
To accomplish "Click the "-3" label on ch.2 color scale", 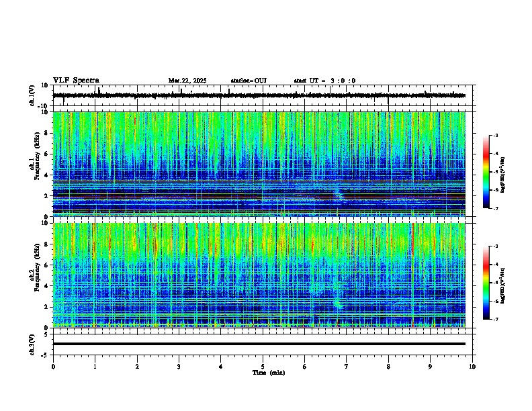I will click(x=495, y=246).
